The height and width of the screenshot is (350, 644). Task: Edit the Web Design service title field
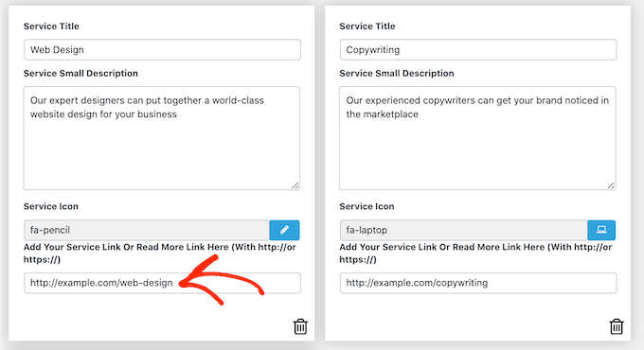point(162,49)
